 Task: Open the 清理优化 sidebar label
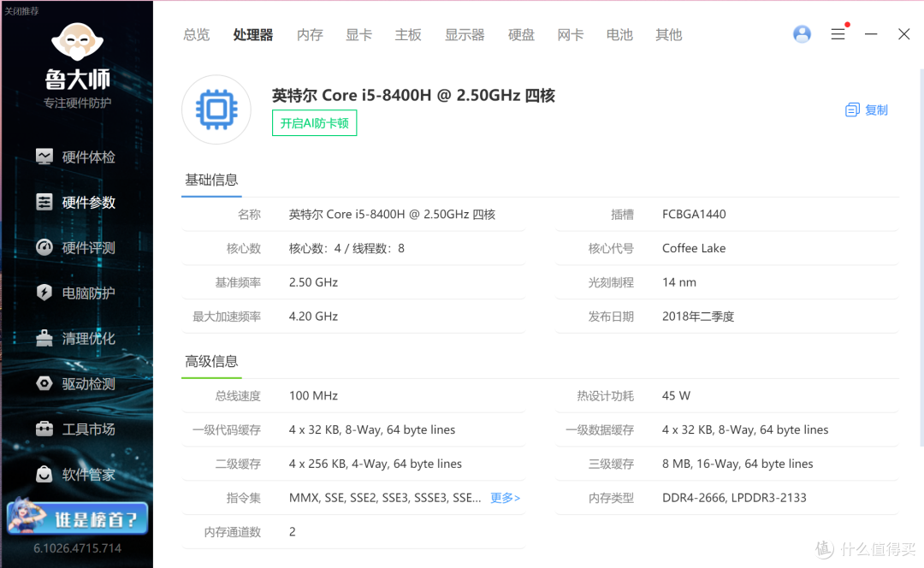pyautogui.click(x=88, y=338)
